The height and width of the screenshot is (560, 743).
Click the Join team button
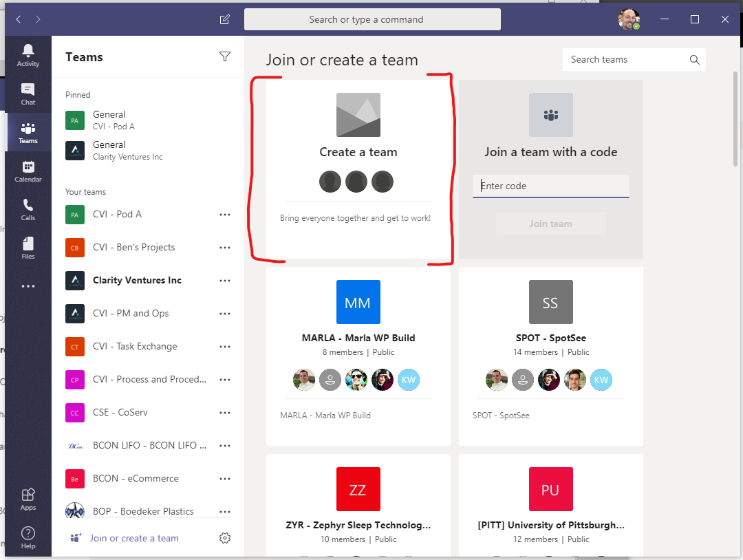(x=550, y=224)
